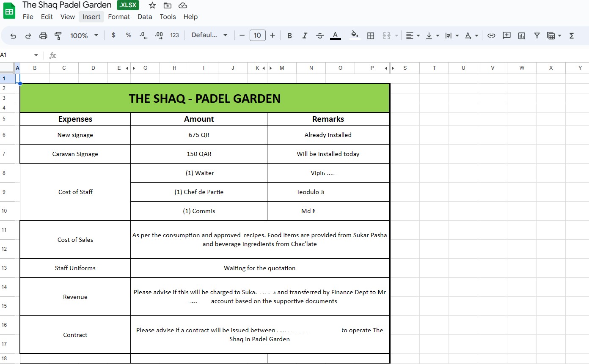Screen dimensions: 589x364
Task: Open the Data menu
Action: 145,17
